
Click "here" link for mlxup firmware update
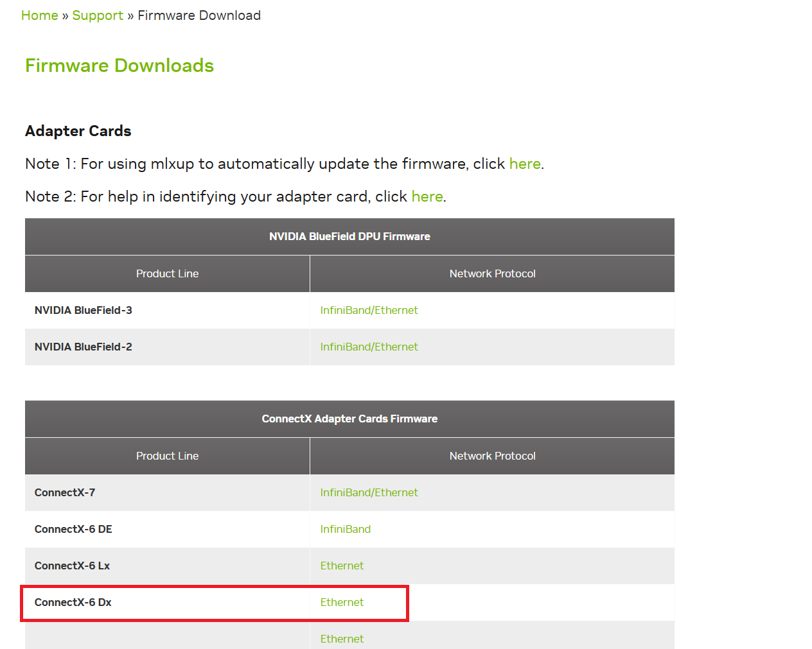525,164
